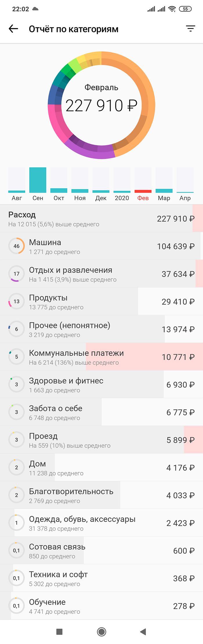The height and width of the screenshot is (644, 203).
Task: Switch to the Авг month bar
Action: [17, 184]
